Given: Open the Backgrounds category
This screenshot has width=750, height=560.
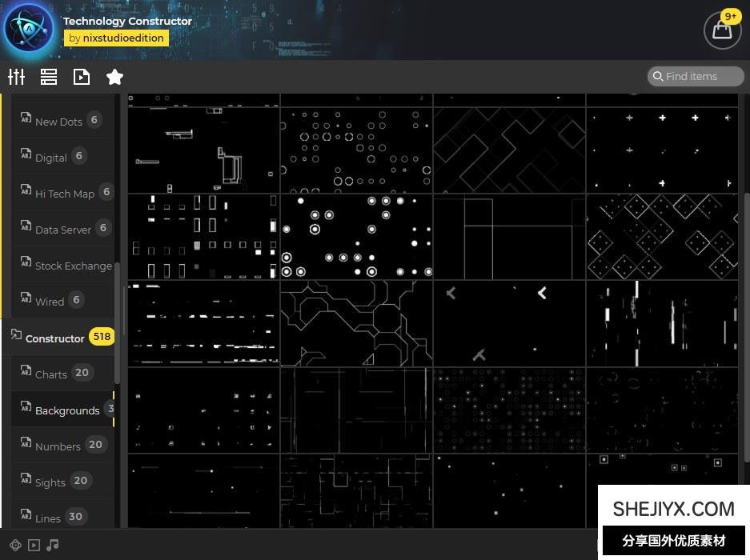Looking at the screenshot, I should pyautogui.click(x=67, y=410).
